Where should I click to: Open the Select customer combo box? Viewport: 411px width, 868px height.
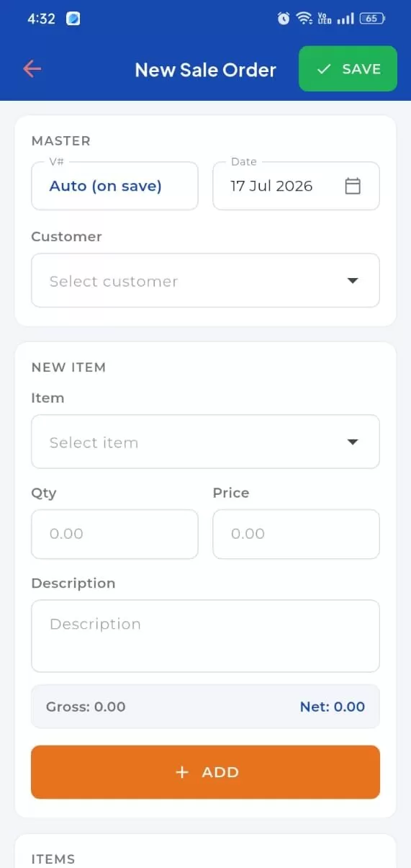point(205,280)
